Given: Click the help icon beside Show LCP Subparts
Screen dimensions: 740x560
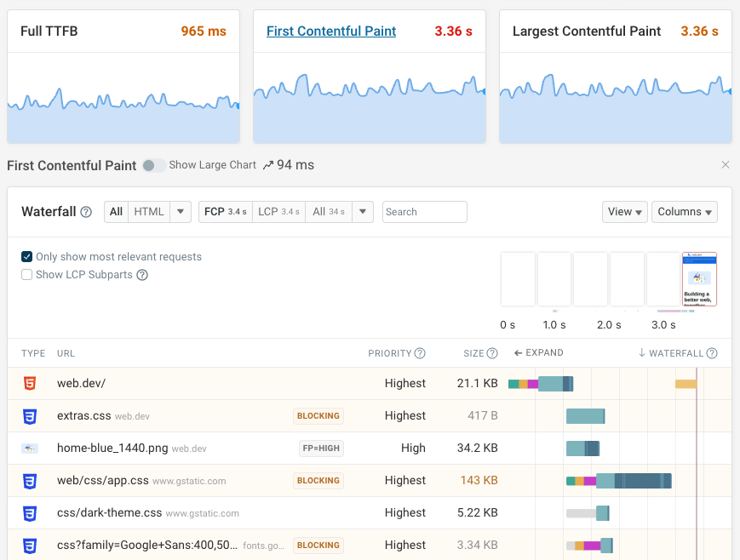Looking at the screenshot, I should (142, 275).
